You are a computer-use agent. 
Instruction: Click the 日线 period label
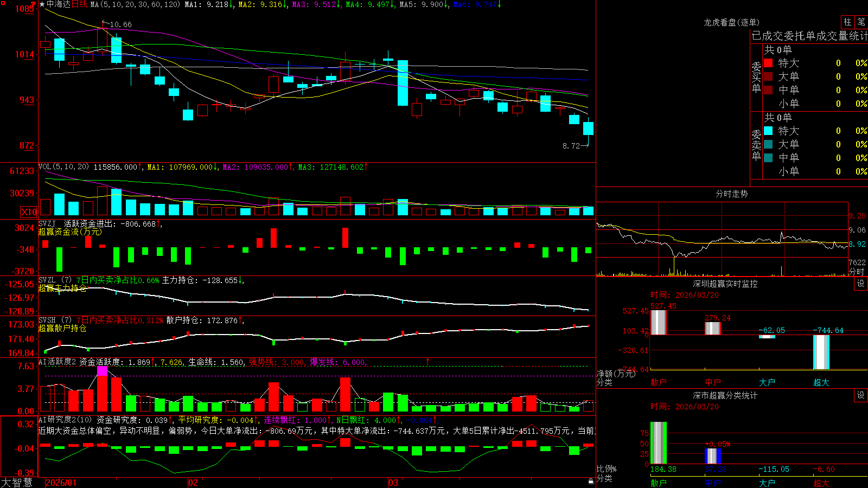(79, 4)
